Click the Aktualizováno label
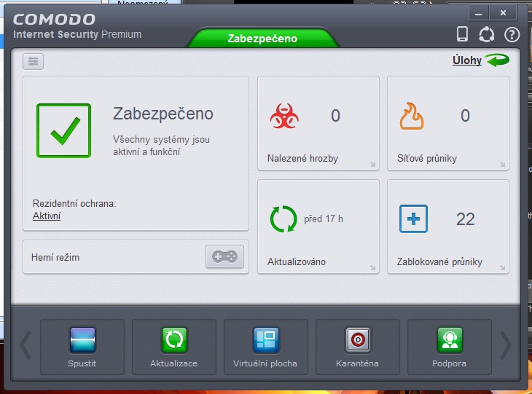The height and width of the screenshot is (394, 532). point(296,261)
